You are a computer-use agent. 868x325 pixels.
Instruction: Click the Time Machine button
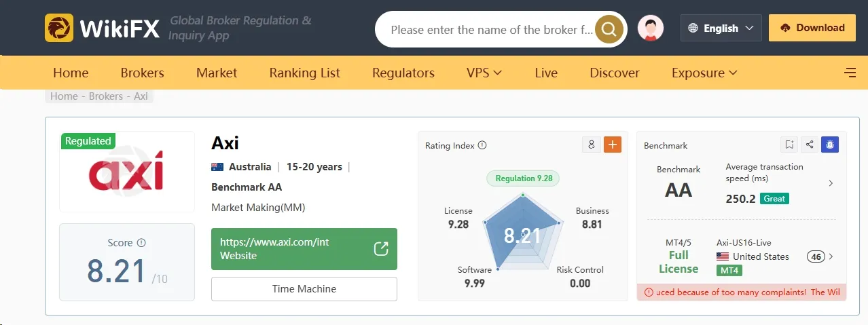(x=304, y=289)
